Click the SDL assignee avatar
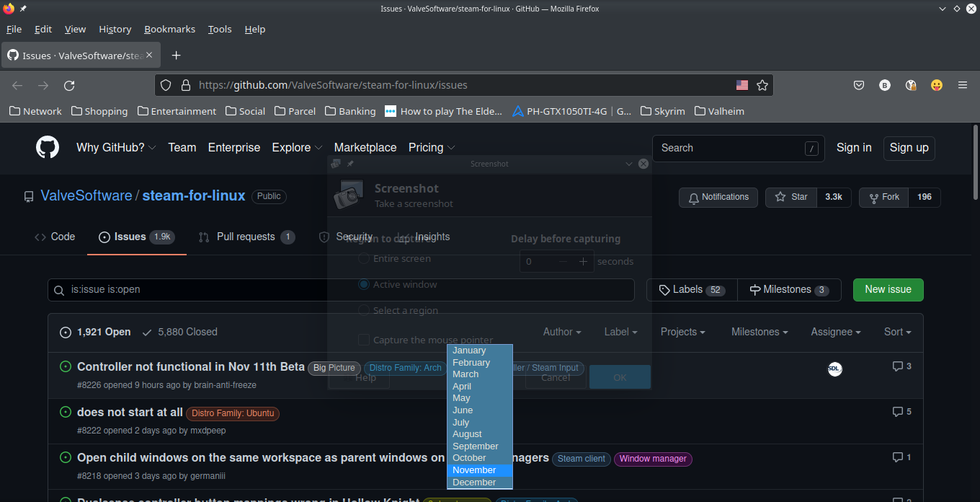 click(x=834, y=369)
